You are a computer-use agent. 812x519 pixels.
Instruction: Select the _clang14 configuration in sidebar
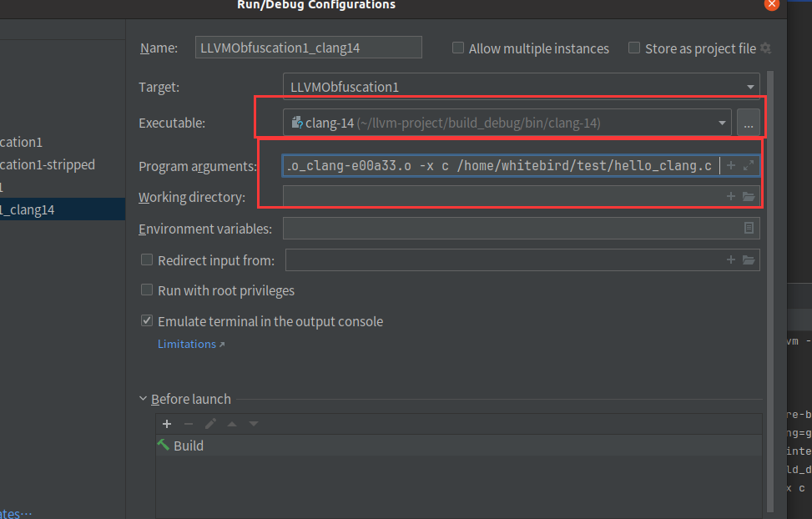tap(62, 209)
